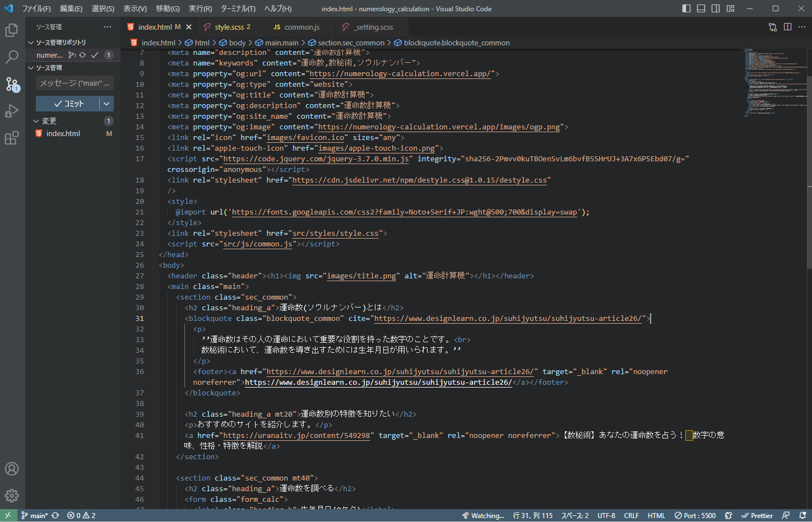Select body in breadcrumb path
Screen dimensions: 812x522
pos(233,43)
